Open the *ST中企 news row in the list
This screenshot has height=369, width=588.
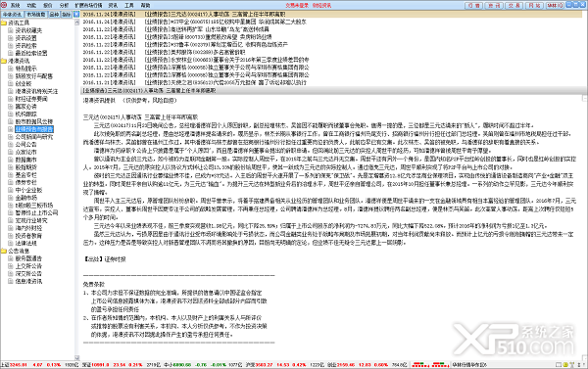[x=331, y=22]
